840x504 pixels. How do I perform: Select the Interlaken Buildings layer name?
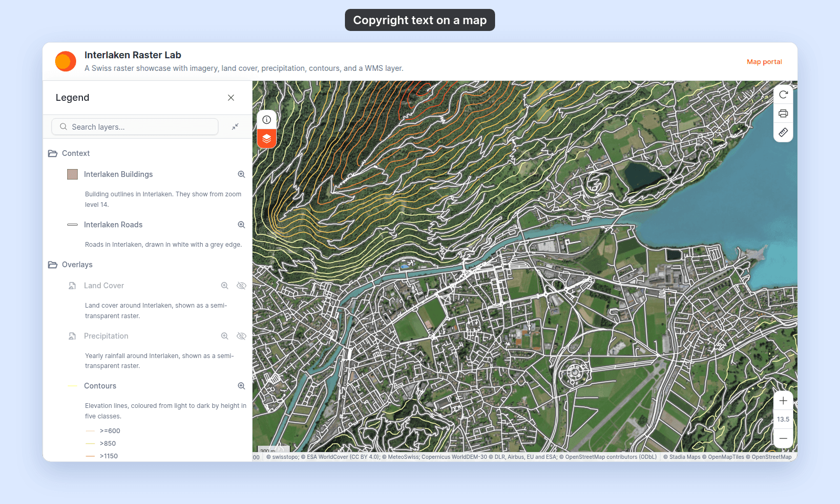point(119,174)
